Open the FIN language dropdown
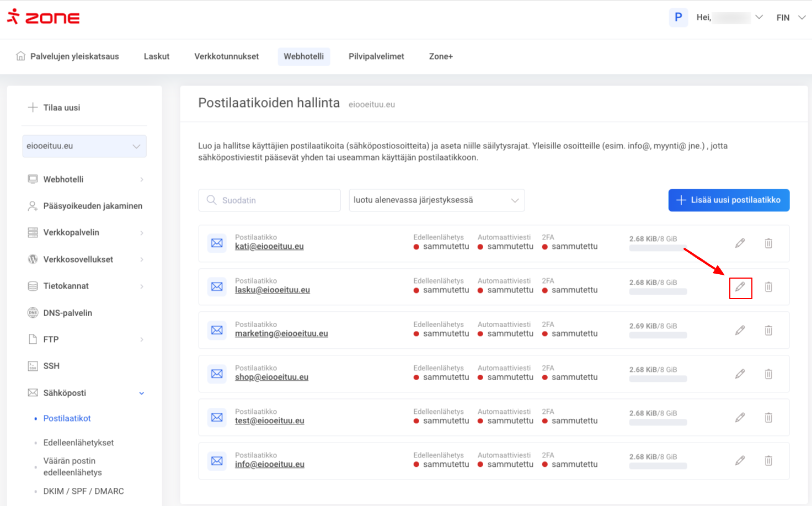812x506 pixels. coord(790,18)
